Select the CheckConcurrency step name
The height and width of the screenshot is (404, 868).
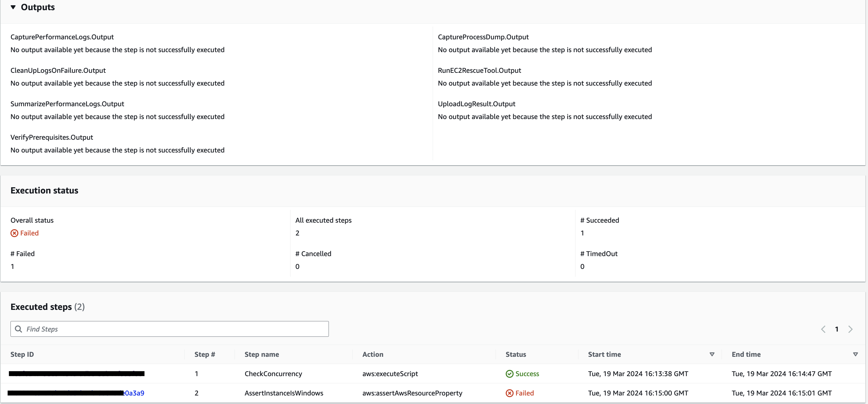[273, 374]
